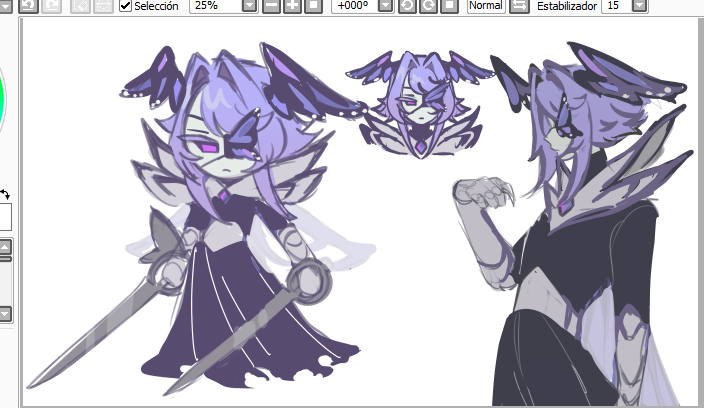Swap foreground and background colors icon
Viewport: 704px width, 408px height.
(4, 194)
